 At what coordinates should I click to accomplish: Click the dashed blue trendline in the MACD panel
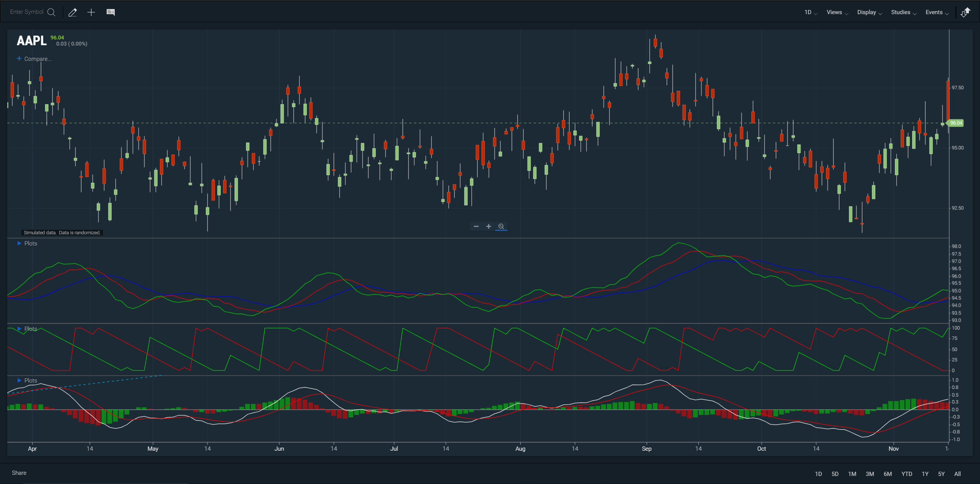(x=85, y=384)
